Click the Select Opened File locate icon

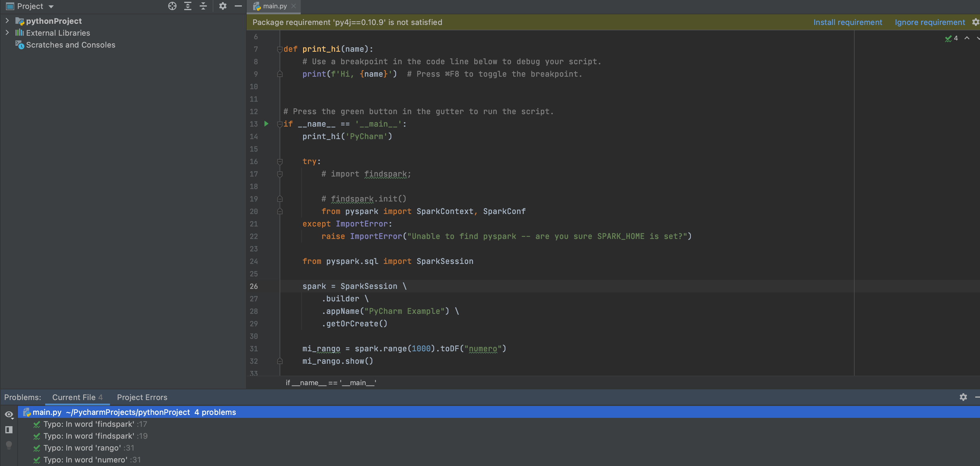[172, 6]
